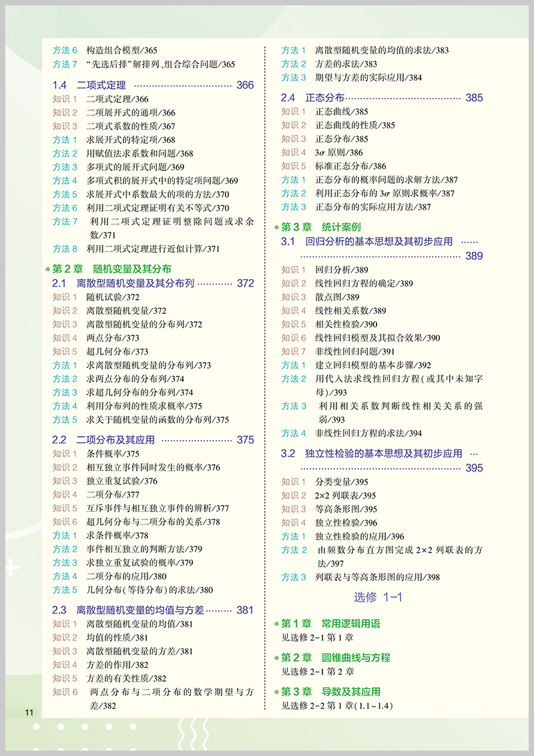Select the "先选后排" 方法 7 entry
Image resolution: width=534 pixels, height=756 pixels.
144,64
